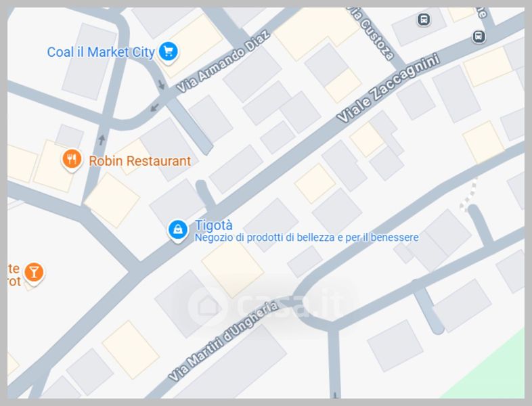
Task: Click the Via Armando Diaz street label
Action: pyautogui.click(x=223, y=62)
